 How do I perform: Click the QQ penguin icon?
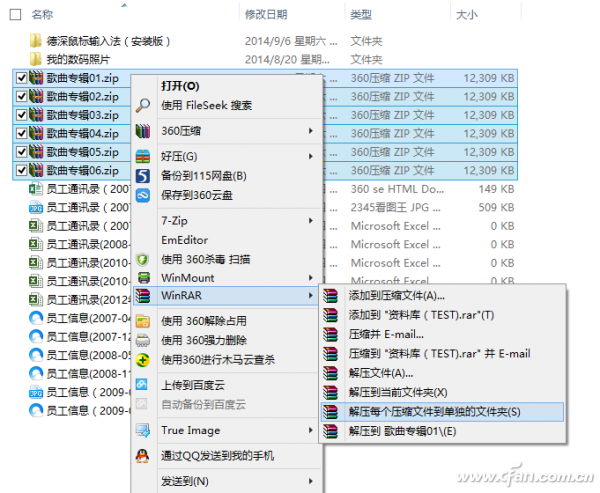(x=143, y=456)
